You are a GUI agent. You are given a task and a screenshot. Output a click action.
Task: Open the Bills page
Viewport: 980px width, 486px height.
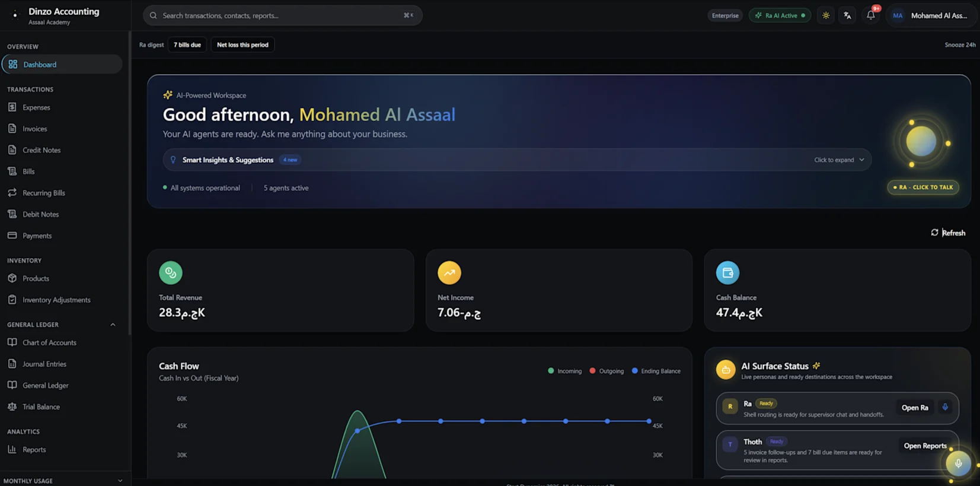tap(28, 171)
